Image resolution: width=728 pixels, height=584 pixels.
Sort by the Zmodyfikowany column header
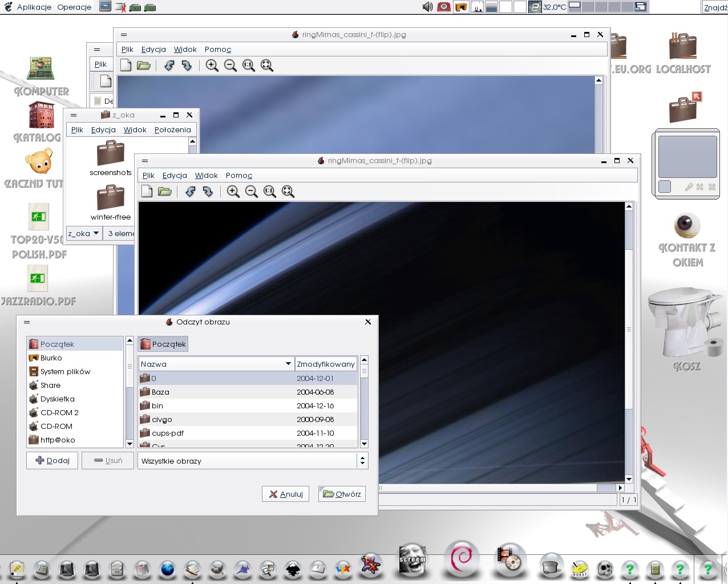click(x=326, y=364)
